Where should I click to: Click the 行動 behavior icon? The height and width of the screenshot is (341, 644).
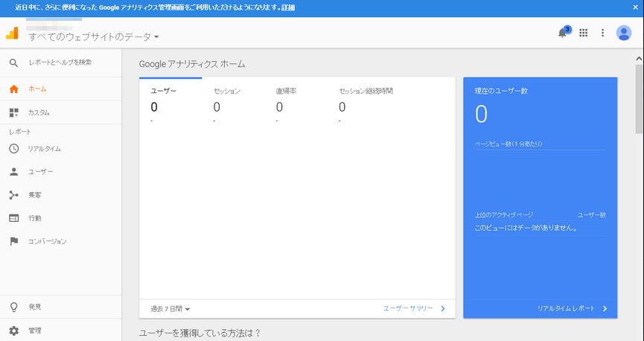coord(14,218)
